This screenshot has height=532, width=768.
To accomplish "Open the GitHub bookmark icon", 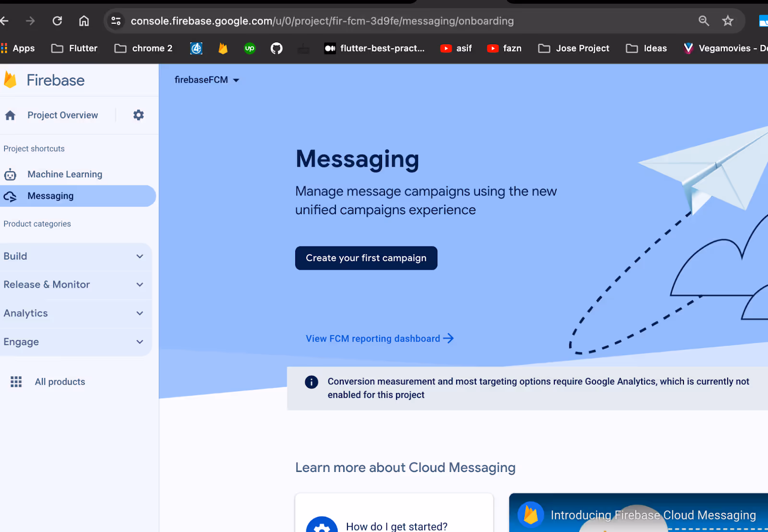I will (x=276, y=48).
